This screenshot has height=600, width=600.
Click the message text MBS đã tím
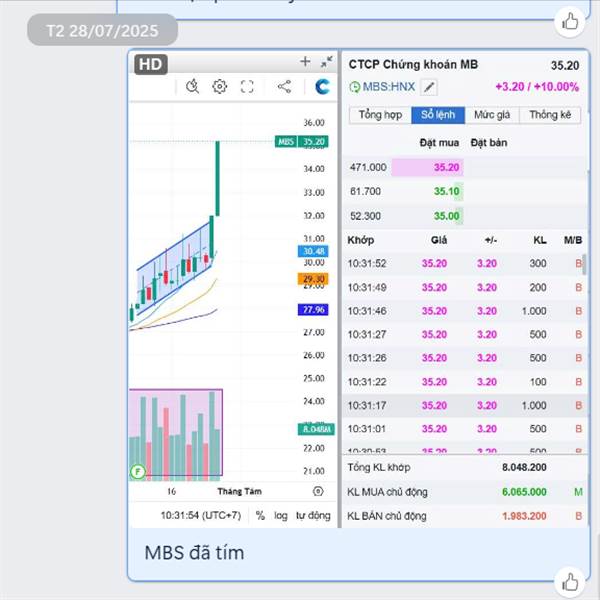(x=194, y=553)
